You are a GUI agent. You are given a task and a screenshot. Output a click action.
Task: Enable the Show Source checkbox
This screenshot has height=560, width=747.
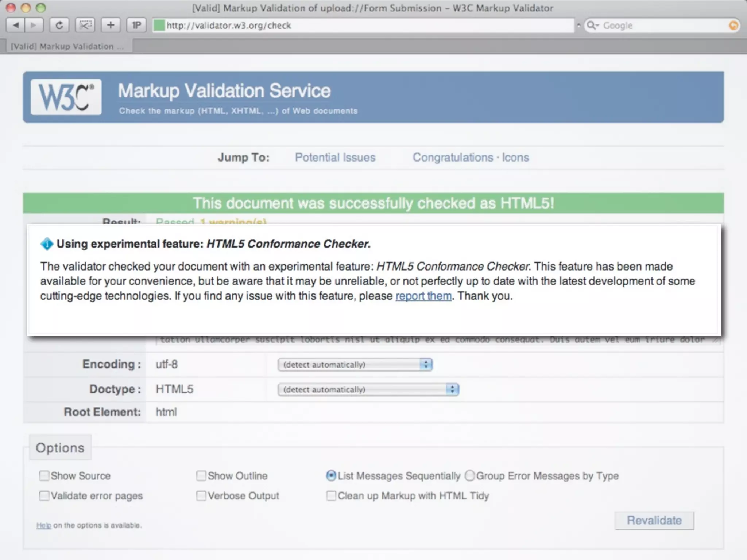44,476
